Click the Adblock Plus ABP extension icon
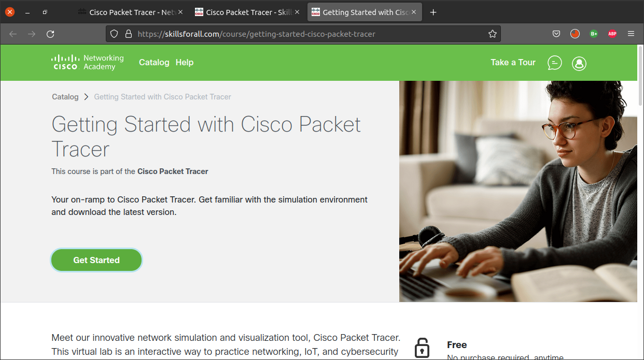This screenshot has width=644, height=360. pyautogui.click(x=612, y=34)
